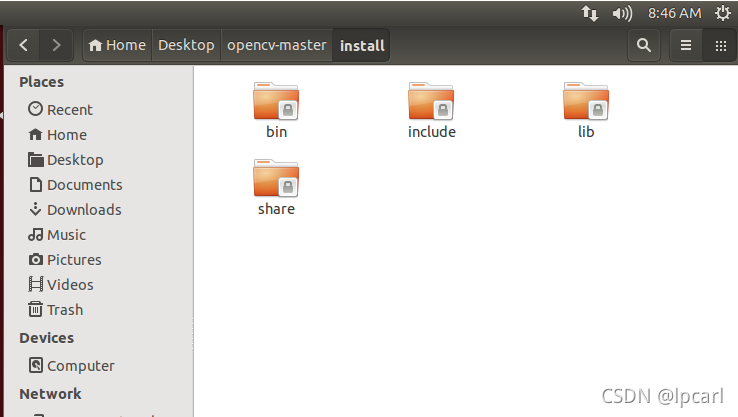
Task: Go forward with the right arrow button
Action: [56, 45]
